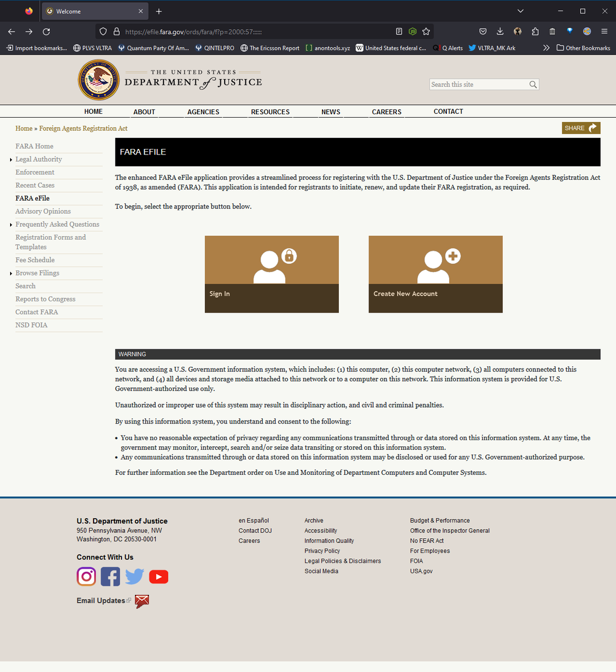This screenshot has width=616, height=672.
Task: Click the search magnifier icon
Action: click(x=533, y=85)
